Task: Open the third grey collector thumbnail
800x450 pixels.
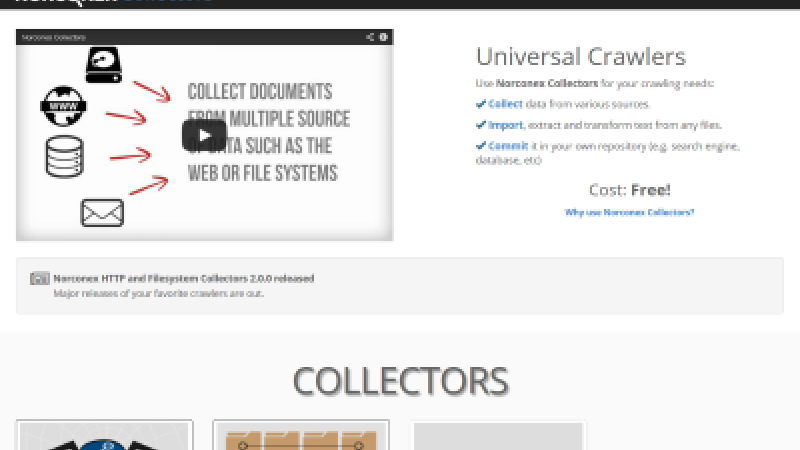Action: tap(498, 435)
